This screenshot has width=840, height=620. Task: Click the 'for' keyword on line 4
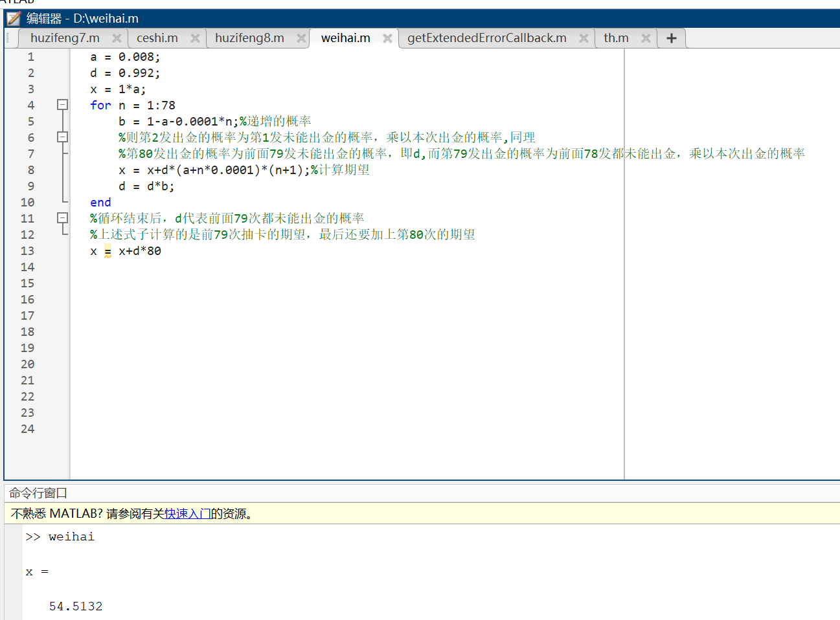point(100,105)
